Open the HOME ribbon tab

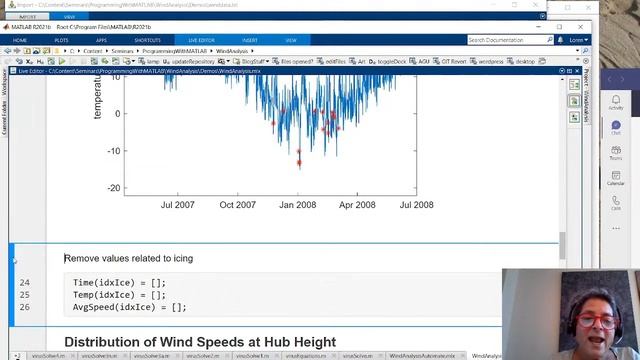click(20, 40)
